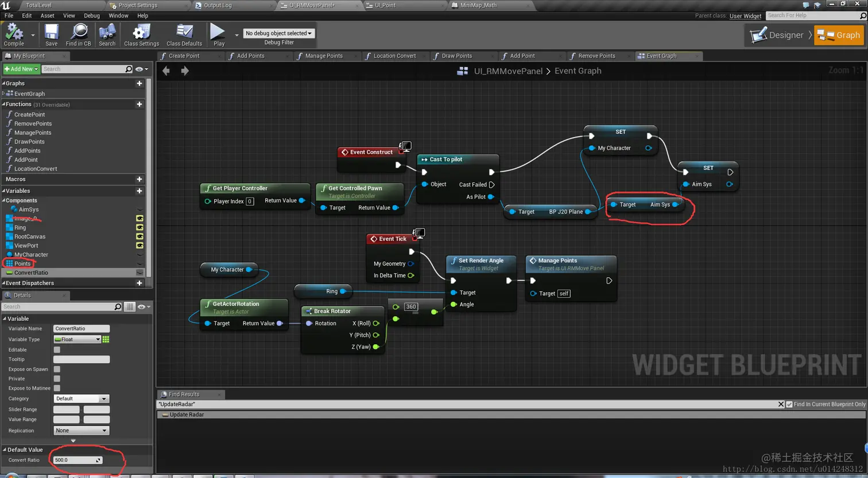Switch to the Manage Points tab
The width and height of the screenshot is (868, 478).
coord(324,56)
